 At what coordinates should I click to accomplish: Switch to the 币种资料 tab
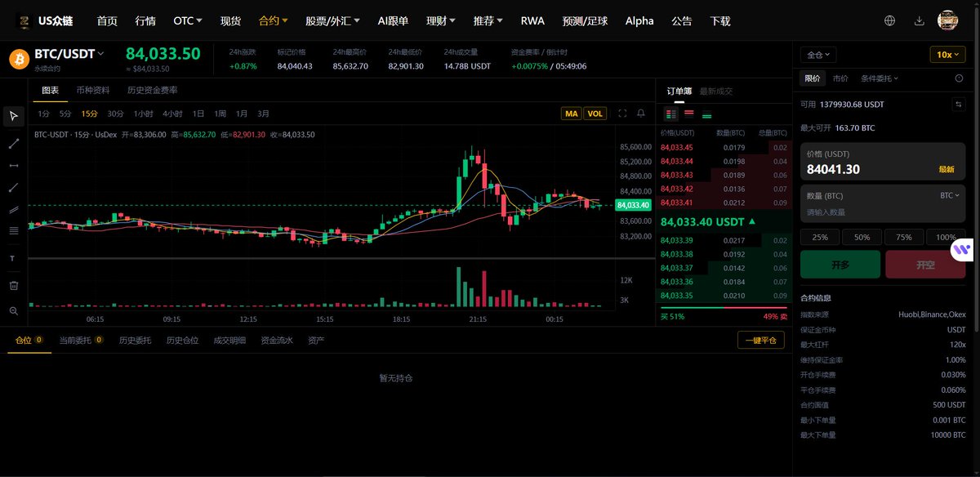click(x=93, y=90)
